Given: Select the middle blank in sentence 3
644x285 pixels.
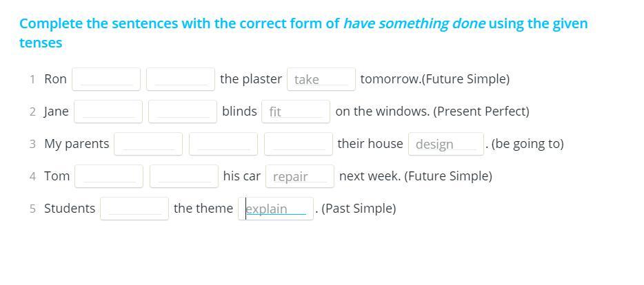Looking at the screenshot, I should tap(223, 144).
